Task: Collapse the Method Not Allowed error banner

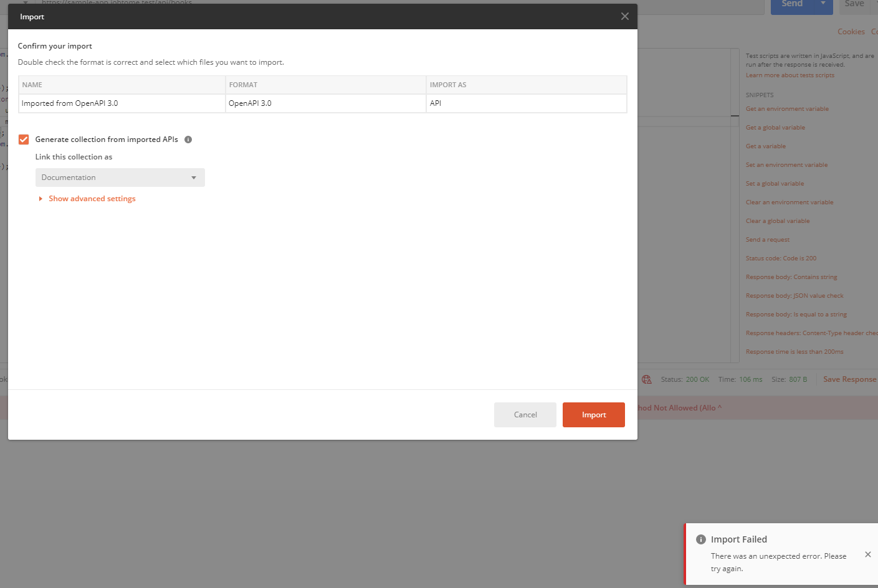Action: pos(720,407)
